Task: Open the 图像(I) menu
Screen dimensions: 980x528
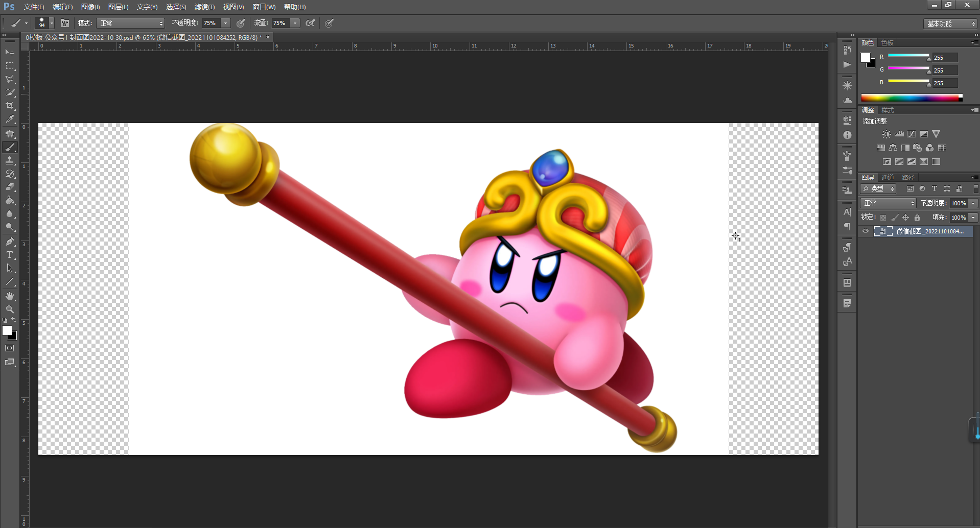Action: (x=90, y=7)
